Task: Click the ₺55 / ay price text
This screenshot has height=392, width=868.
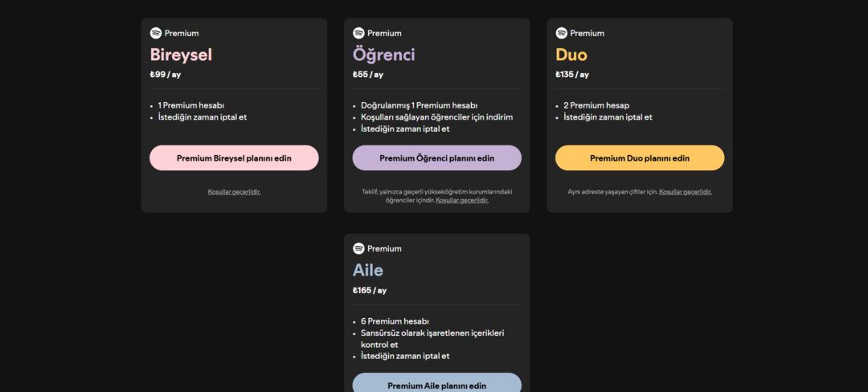Action: coord(368,75)
